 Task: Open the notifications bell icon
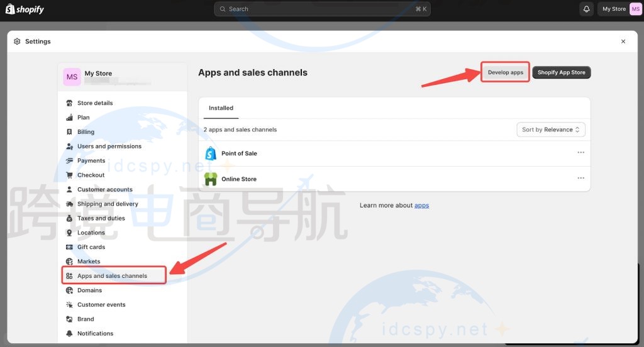587,9
